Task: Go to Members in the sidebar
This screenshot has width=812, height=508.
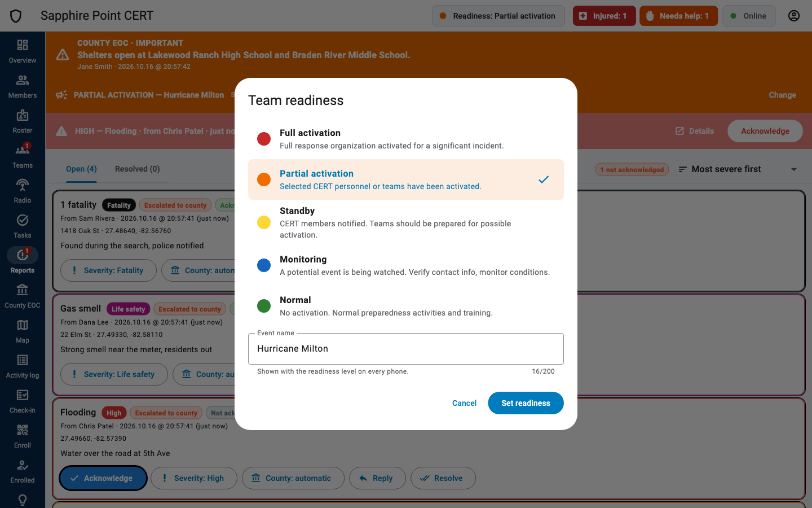Action: pos(23,86)
